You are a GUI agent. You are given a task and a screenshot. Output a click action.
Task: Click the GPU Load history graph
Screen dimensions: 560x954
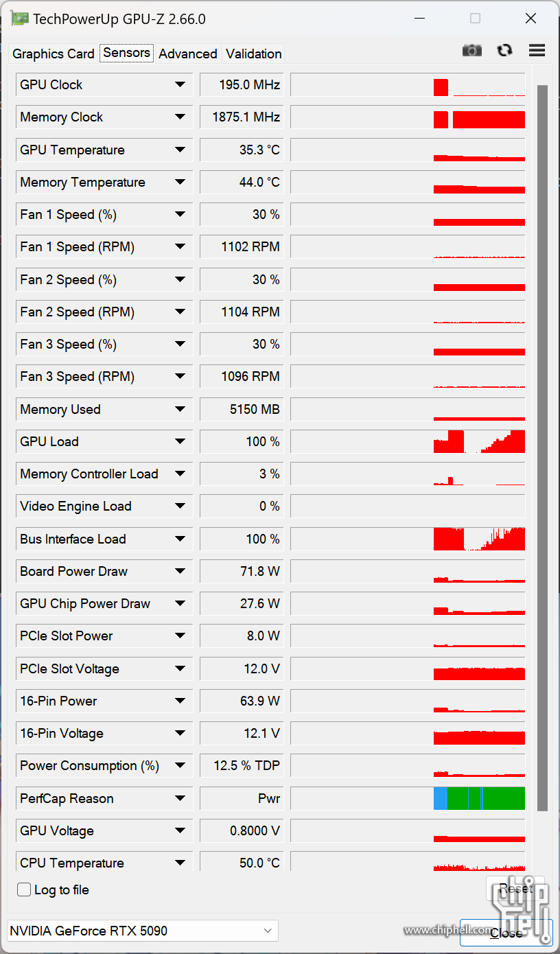point(408,441)
